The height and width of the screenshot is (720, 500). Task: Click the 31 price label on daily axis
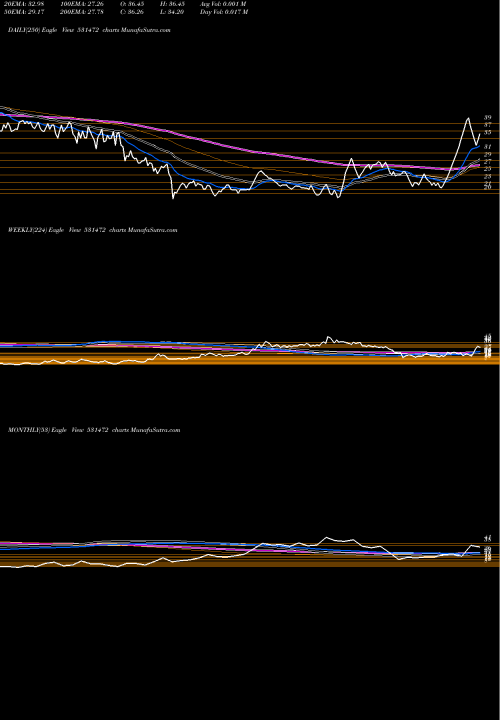[x=488, y=147]
